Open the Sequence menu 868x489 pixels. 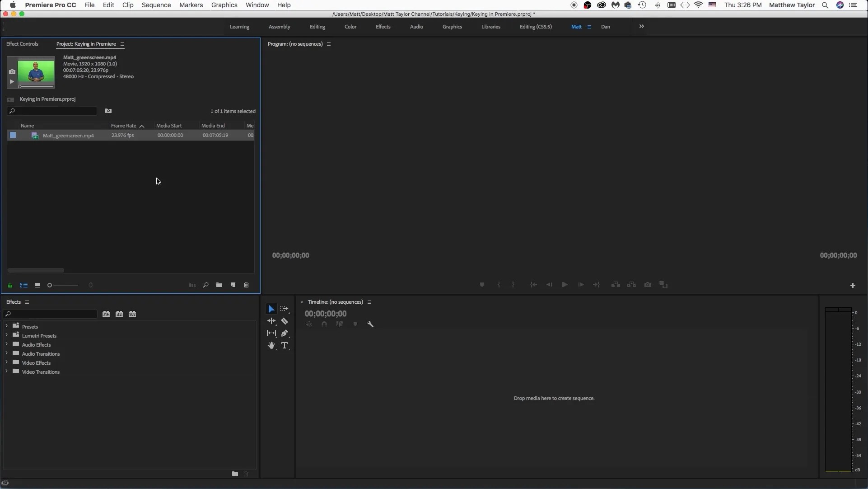156,5
